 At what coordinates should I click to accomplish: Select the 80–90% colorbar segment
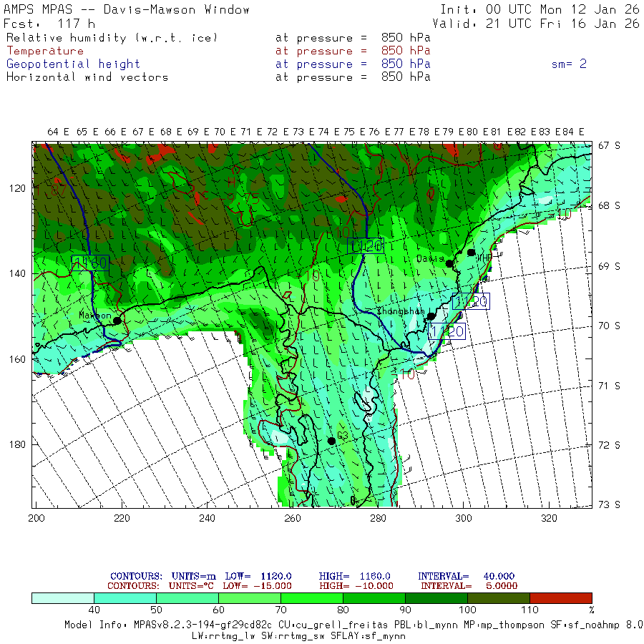pos(374,598)
